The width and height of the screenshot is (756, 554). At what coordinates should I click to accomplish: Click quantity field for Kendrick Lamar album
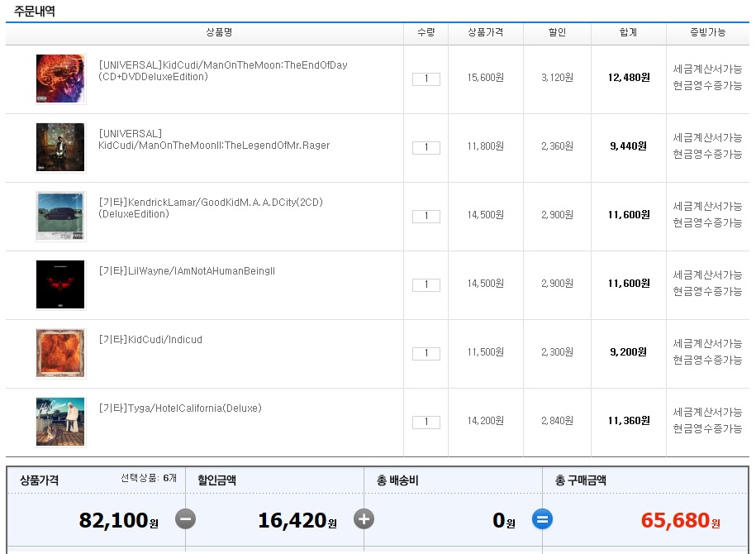point(426,217)
